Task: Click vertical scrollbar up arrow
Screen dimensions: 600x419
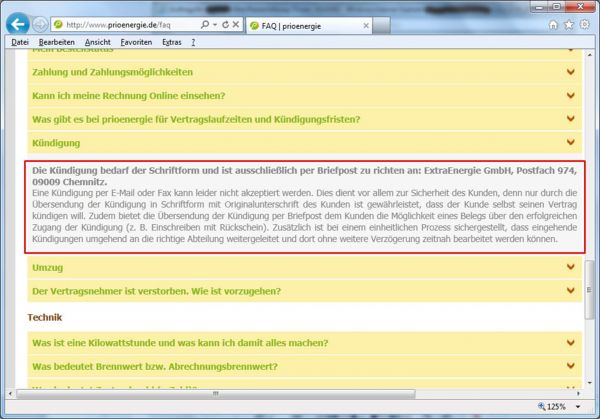Action: click(590, 55)
